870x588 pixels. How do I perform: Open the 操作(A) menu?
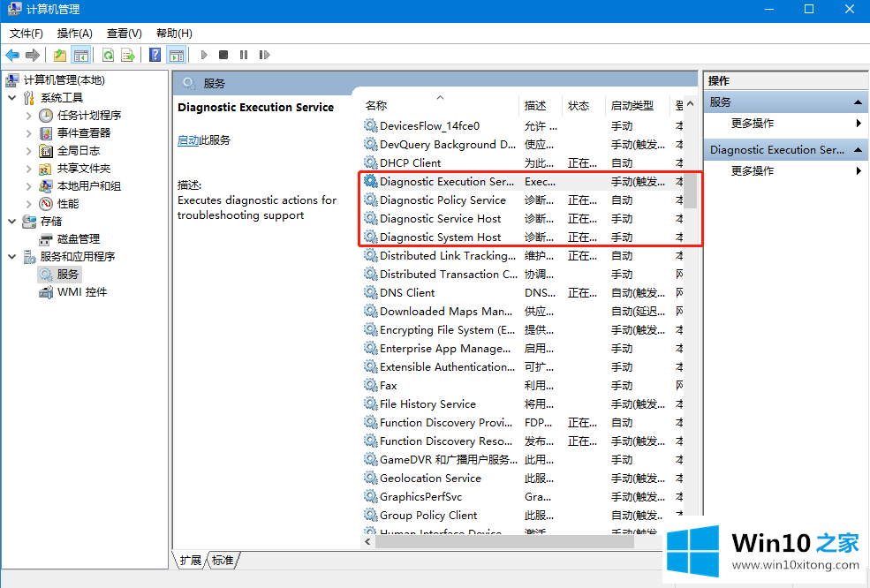pyautogui.click(x=74, y=33)
